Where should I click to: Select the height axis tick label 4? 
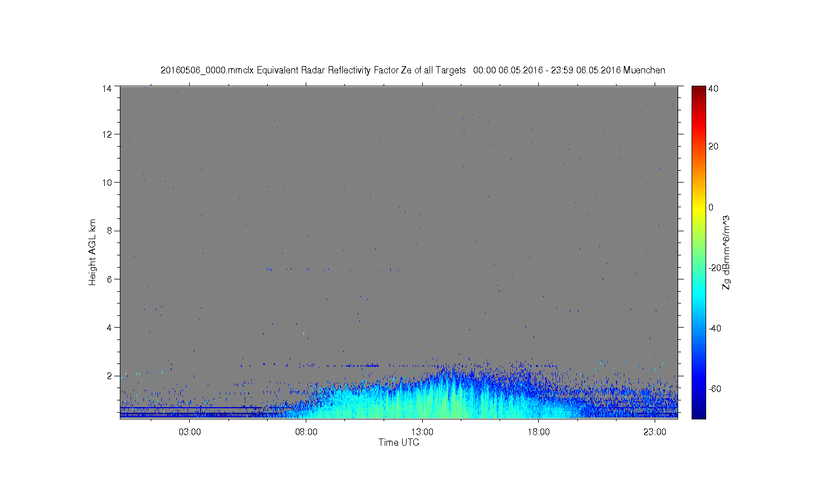point(110,327)
